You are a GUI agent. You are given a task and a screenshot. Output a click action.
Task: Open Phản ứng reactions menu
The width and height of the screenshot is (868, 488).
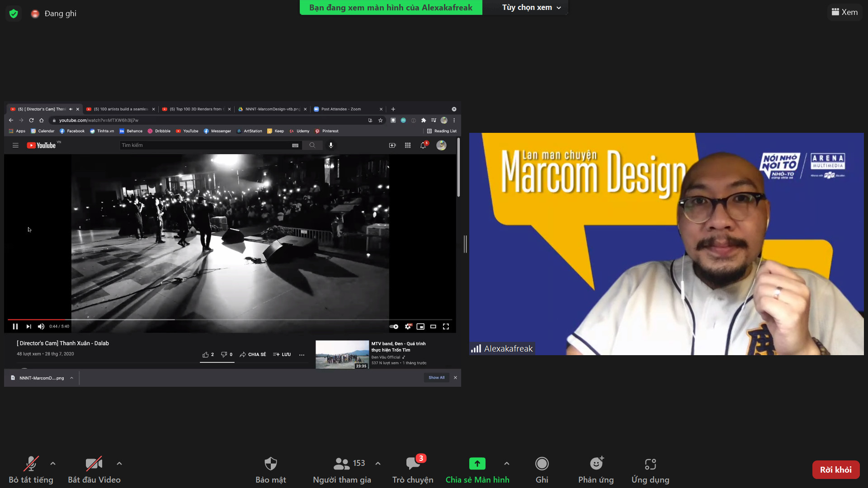(596, 470)
